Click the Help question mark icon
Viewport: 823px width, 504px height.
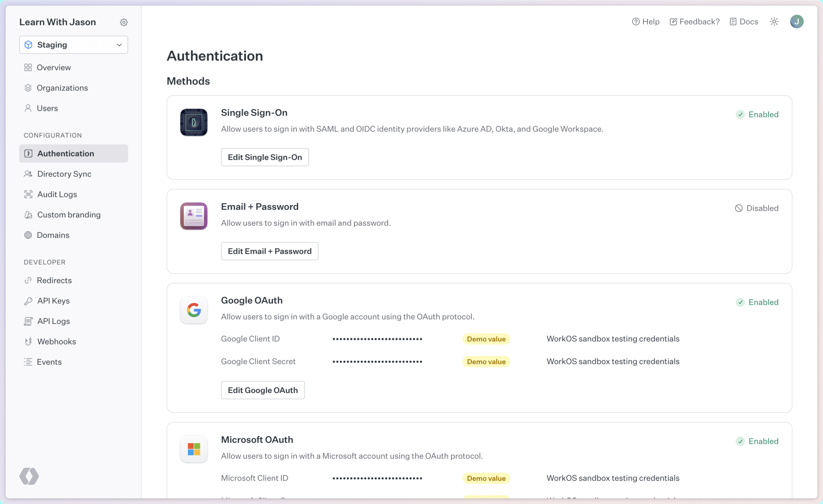point(636,21)
